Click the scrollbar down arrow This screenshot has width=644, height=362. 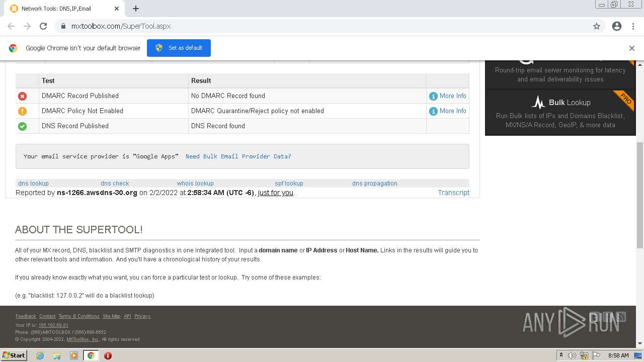point(640,344)
